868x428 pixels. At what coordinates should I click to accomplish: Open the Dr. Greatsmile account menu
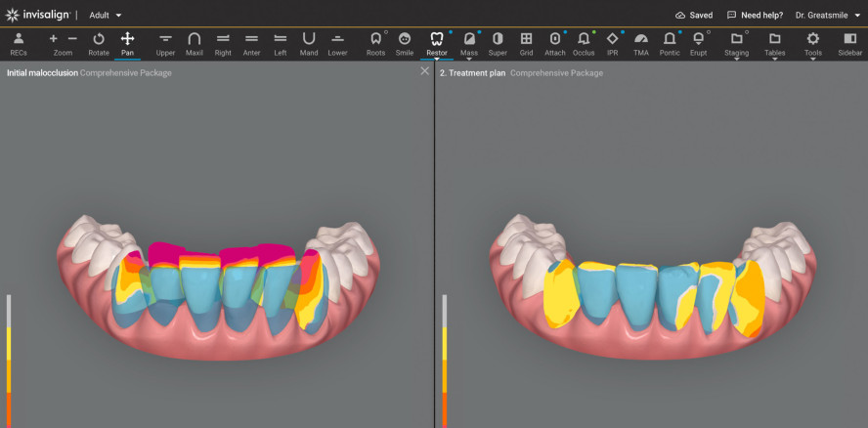coord(827,16)
